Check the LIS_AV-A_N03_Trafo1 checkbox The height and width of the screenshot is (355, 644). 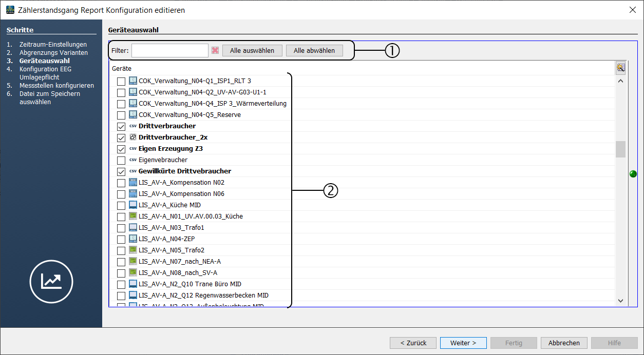point(121,228)
